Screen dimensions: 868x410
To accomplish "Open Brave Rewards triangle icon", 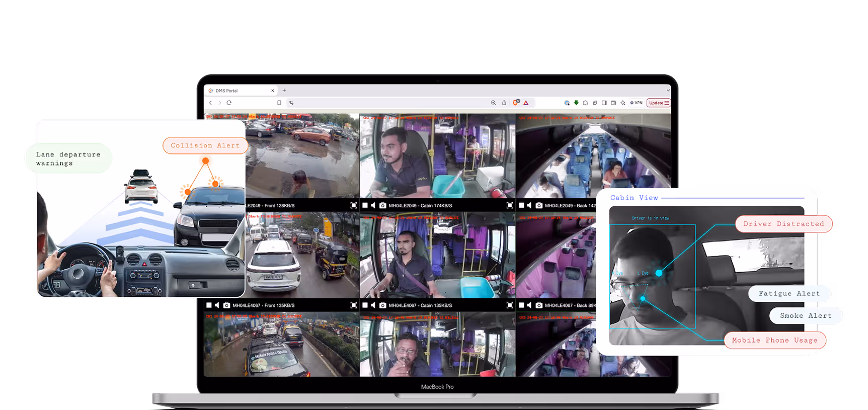I will pos(526,103).
